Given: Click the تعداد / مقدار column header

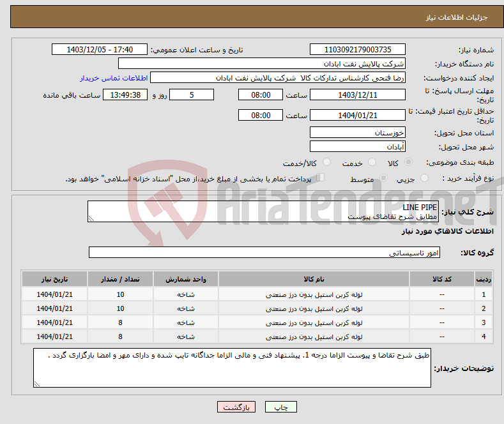Looking at the screenshot, I should 120,279.
